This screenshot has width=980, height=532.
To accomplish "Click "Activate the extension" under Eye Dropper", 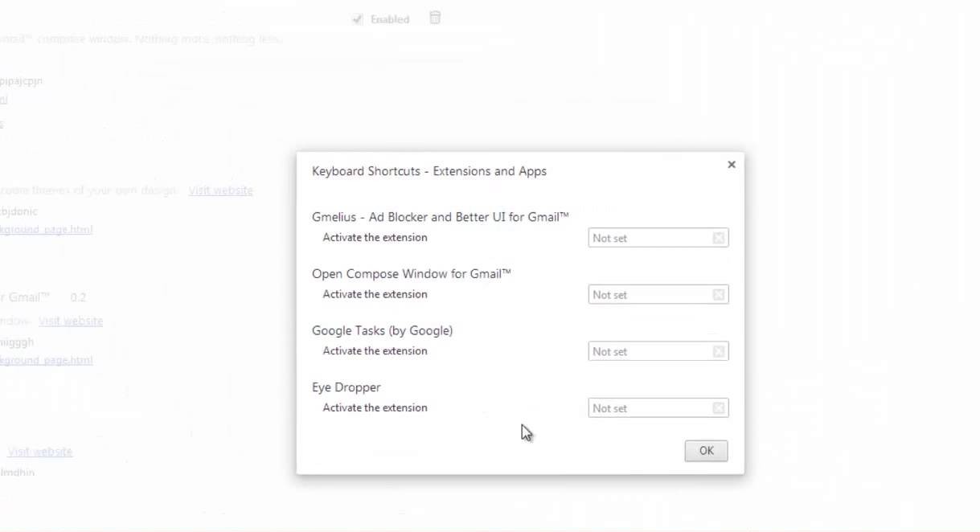I will click(375, 408).
